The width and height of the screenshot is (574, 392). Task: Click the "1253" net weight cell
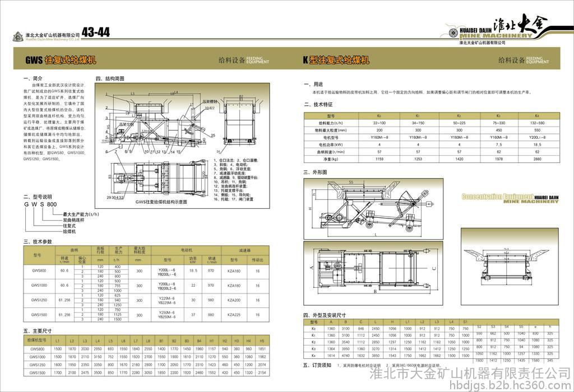418,159
